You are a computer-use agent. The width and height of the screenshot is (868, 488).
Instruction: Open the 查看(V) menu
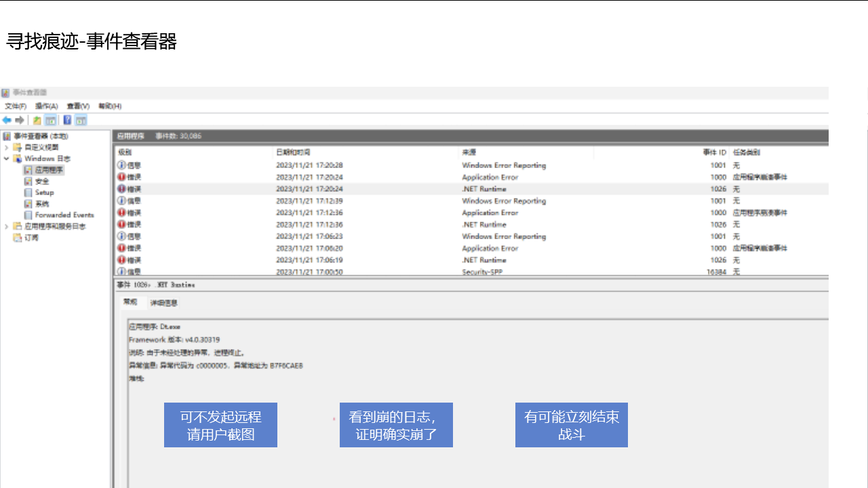coord(78,106)
